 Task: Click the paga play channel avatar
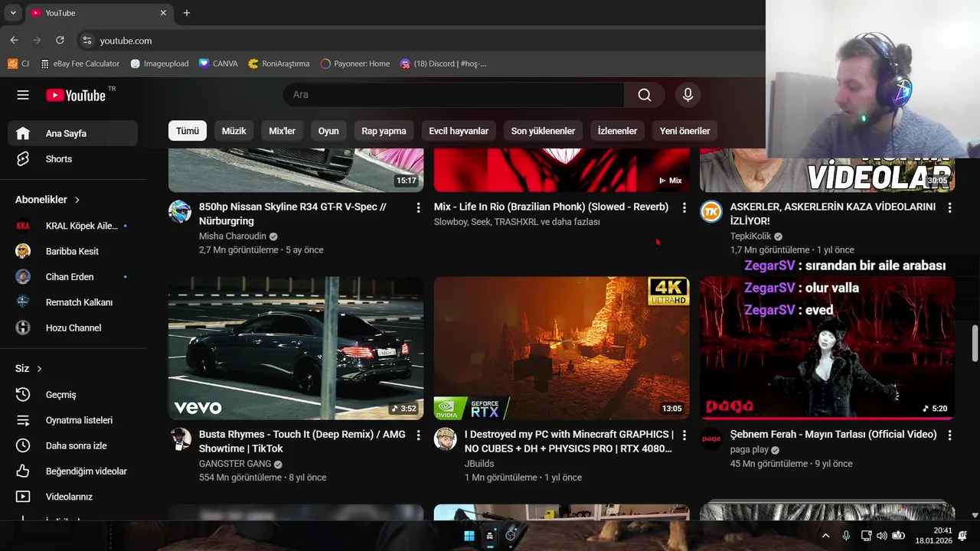coord(711,439)
